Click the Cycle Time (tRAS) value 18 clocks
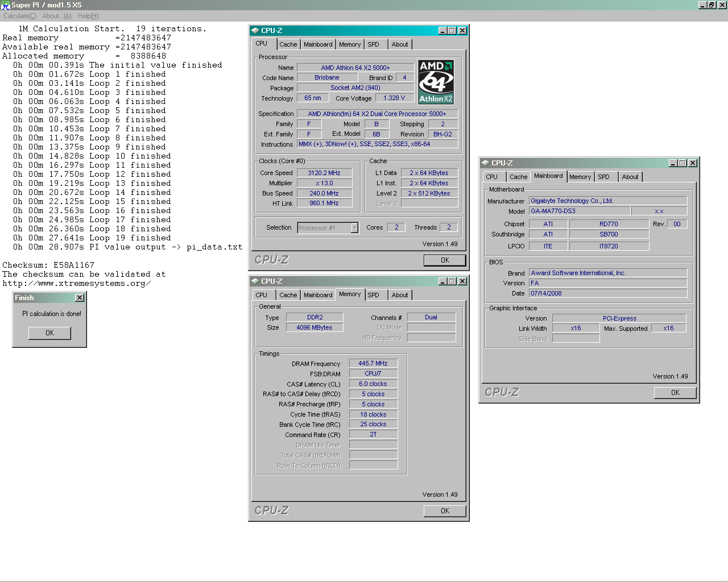Screen dimensions: 728x582 [373, 415]
